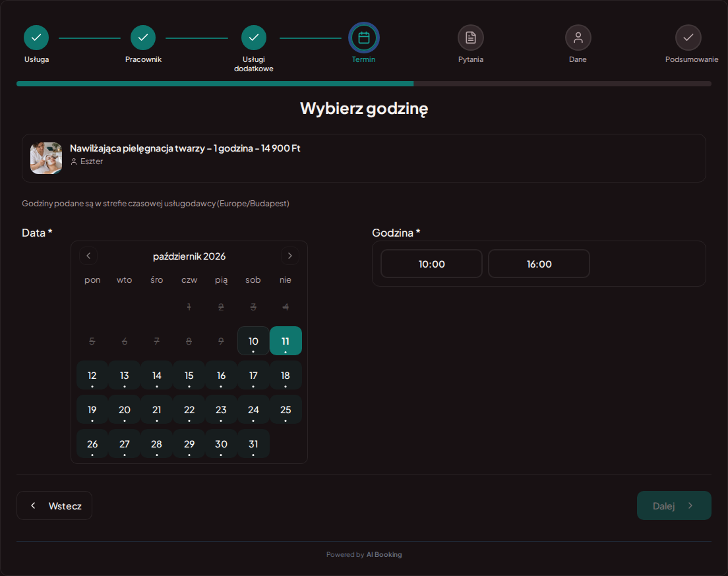Click the Wybierz godzinę heading
The image size is (728, 576).
(364, 109)
